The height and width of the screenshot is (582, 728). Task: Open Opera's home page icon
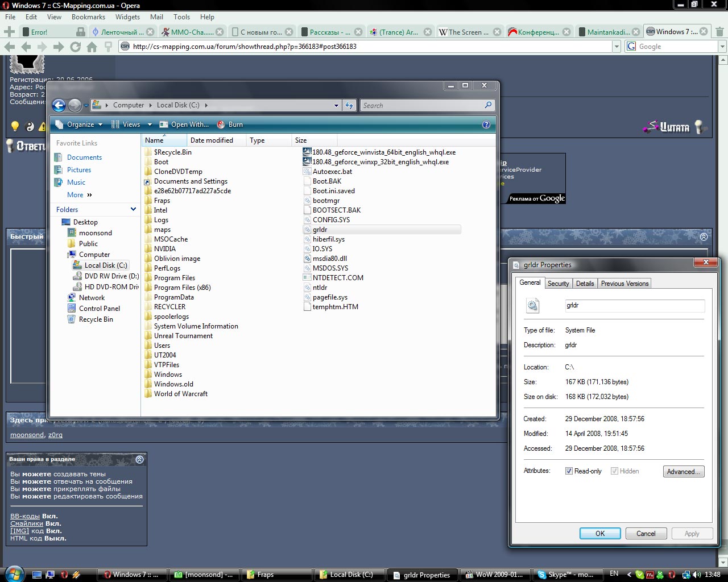[92, 47]
